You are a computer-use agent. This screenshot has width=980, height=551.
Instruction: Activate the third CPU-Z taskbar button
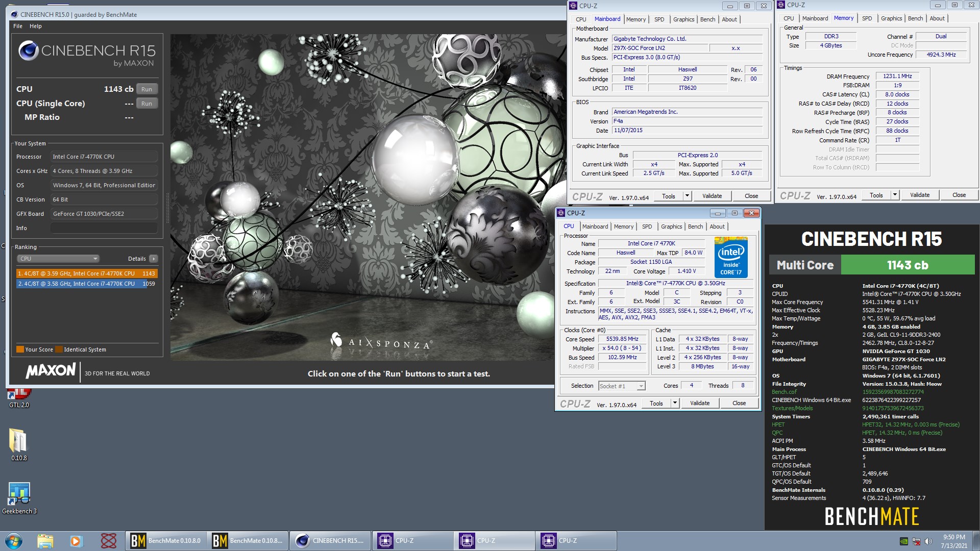tap(576, 541)
